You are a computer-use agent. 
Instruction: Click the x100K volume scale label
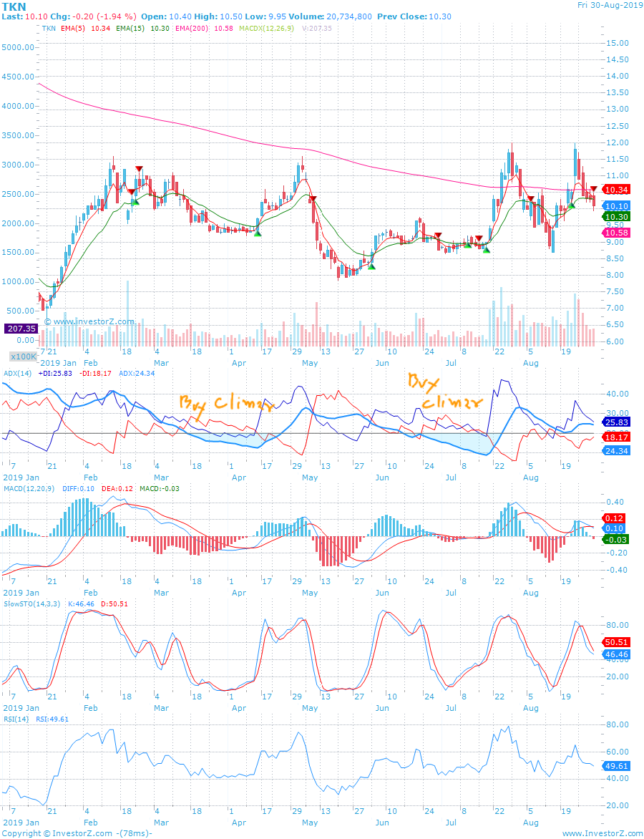(x=23, y=357)
